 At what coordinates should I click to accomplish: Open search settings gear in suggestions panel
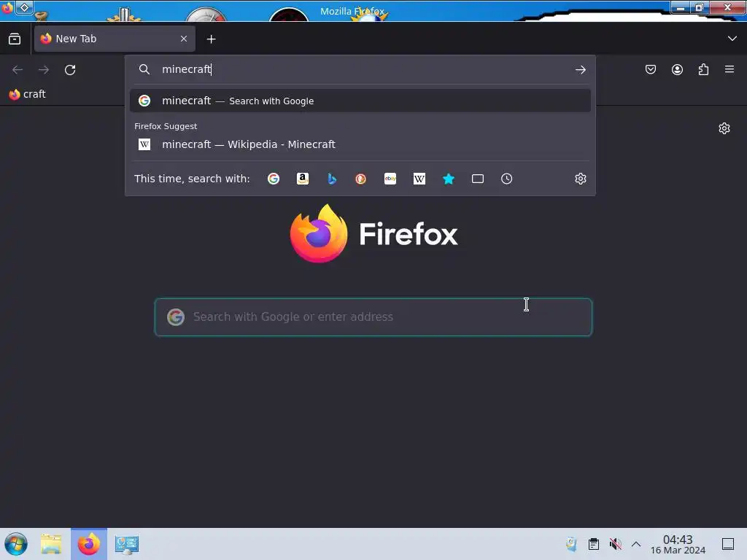(580, 179)
